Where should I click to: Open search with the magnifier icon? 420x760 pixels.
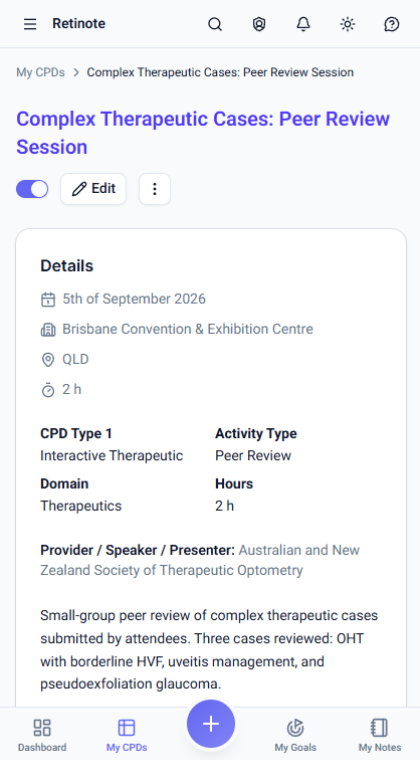click(x=215, y=24)
